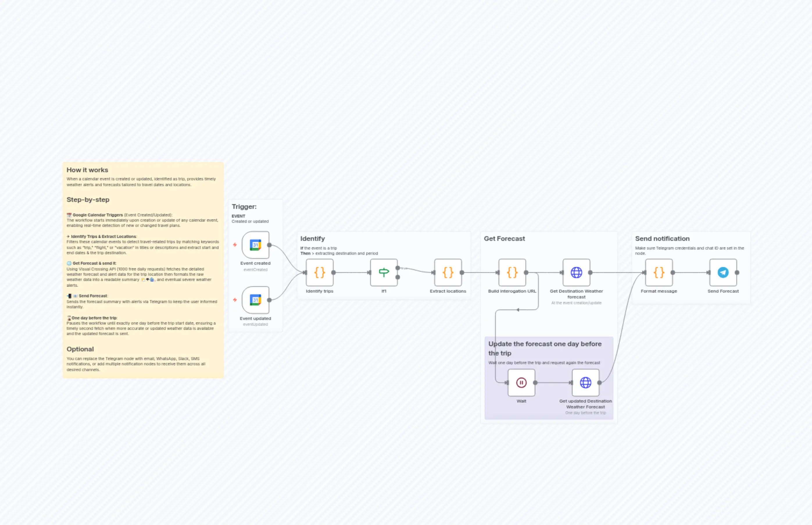Select the Identify sticky note heading

pos(312,239)
